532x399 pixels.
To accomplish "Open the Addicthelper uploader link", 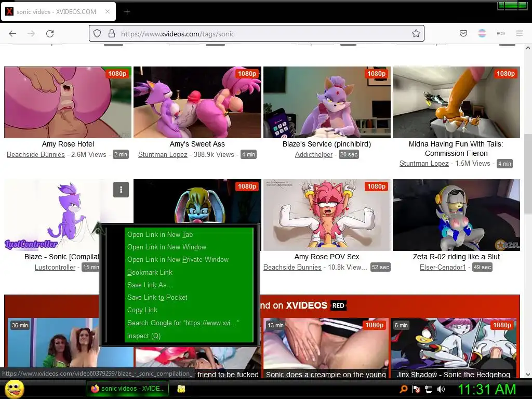I will point(313,154).
